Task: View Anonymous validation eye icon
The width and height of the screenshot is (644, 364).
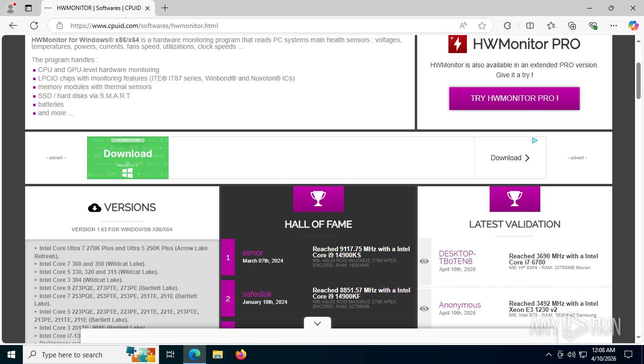Action: [x=424, y=309]
